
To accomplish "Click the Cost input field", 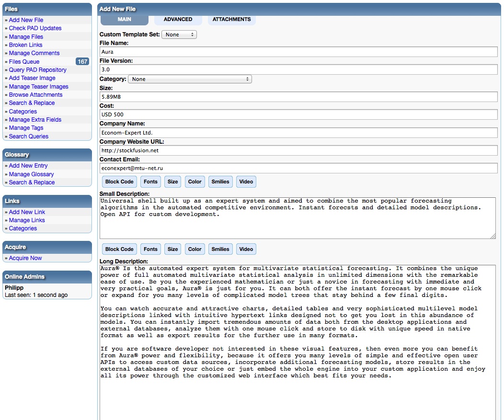I will tap(298, 114).
